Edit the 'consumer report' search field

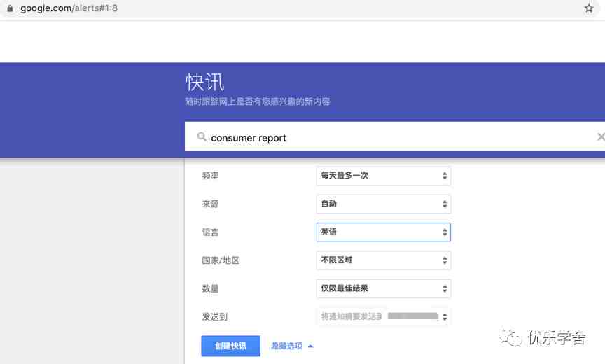point(395,136)
